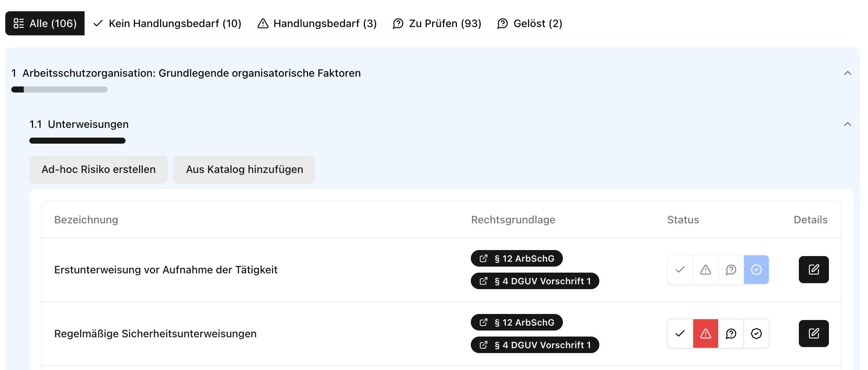This screenshot has height=370, width=868.
Task: Open details editor for Erstunterweisung row
Action: tap(814, 270)
